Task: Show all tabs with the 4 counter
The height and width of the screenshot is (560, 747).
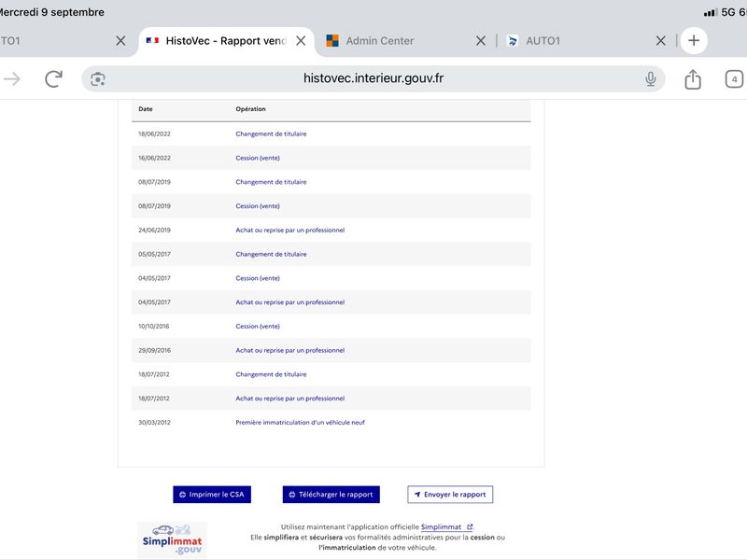Action: coord(734,79)
